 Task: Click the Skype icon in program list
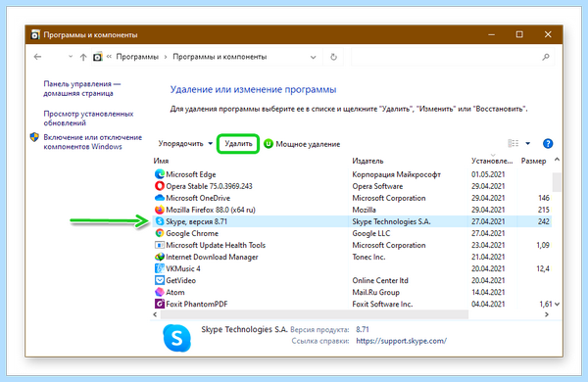160,221
